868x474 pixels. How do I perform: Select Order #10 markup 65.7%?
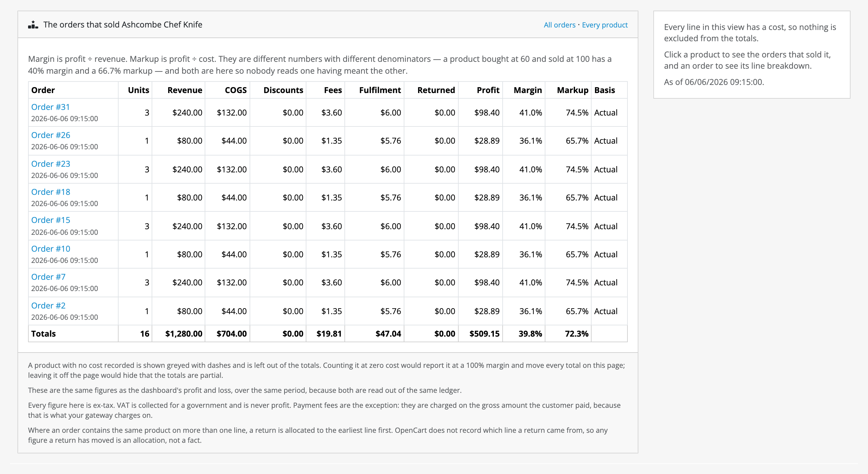pyautogui.click(x=577, y=254)
